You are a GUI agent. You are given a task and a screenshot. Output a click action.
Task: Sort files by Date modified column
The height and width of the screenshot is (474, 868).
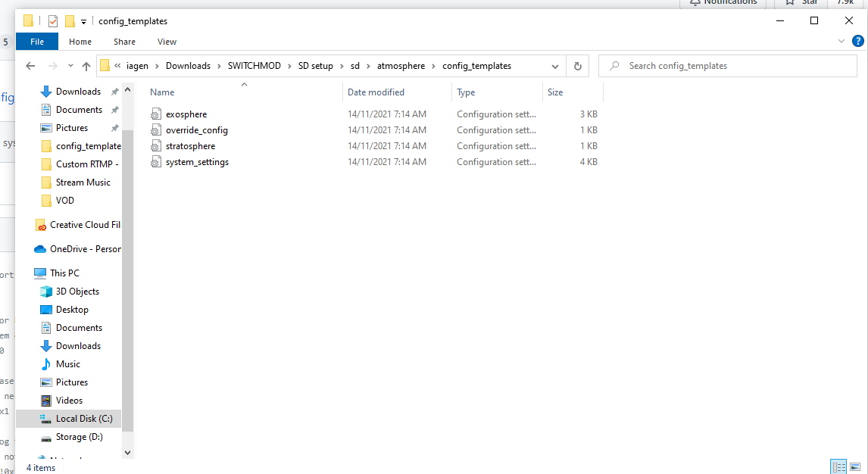tap(376, 92)
